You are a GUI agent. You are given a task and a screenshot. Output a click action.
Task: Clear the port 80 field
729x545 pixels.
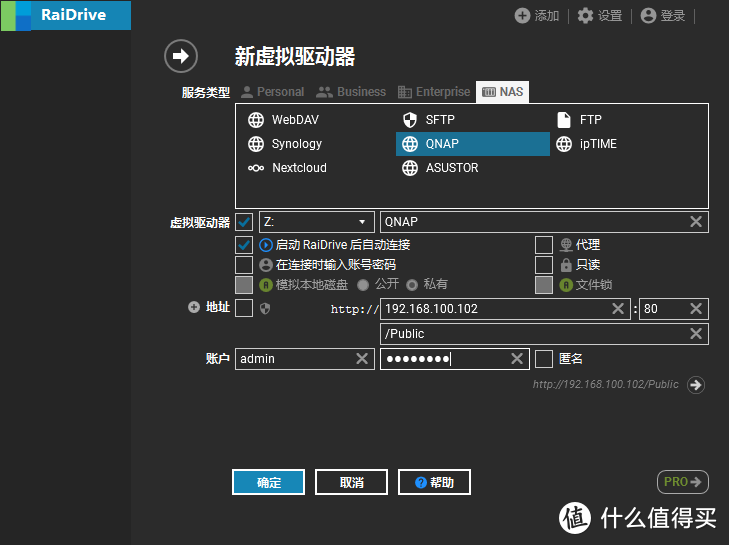(696, 309)
